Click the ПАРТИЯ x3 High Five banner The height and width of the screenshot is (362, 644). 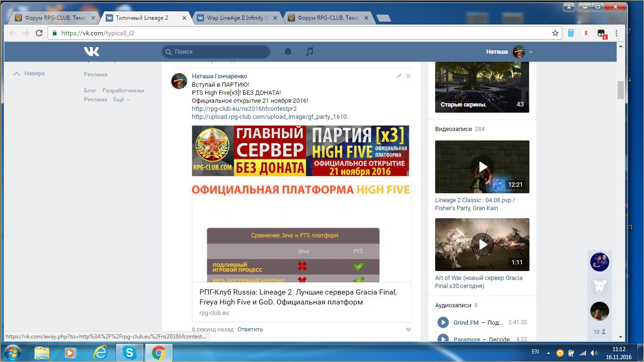click(x=300, y=151)
